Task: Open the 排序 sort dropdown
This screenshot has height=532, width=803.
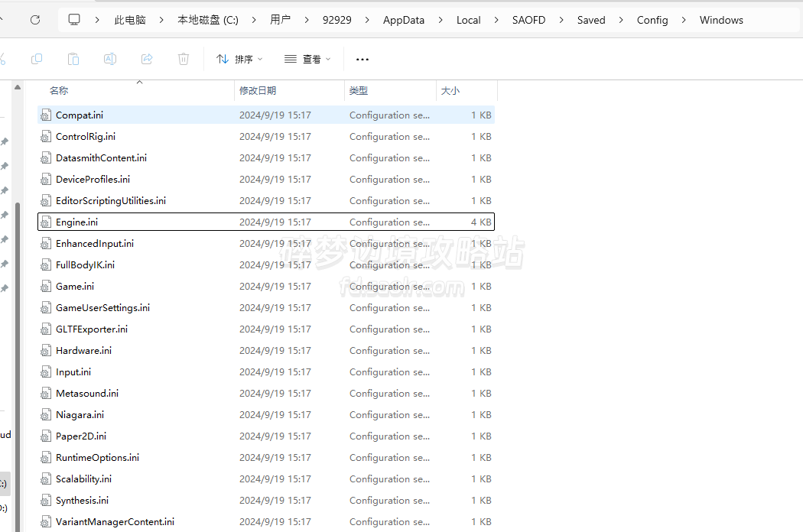Action: click(239, 59)
